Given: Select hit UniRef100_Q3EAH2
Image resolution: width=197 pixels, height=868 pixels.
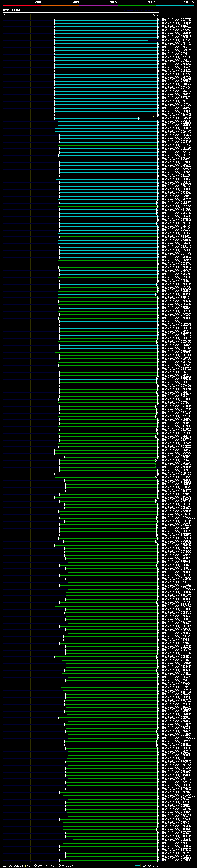Looking at the screenshot, I should point(176,839).
